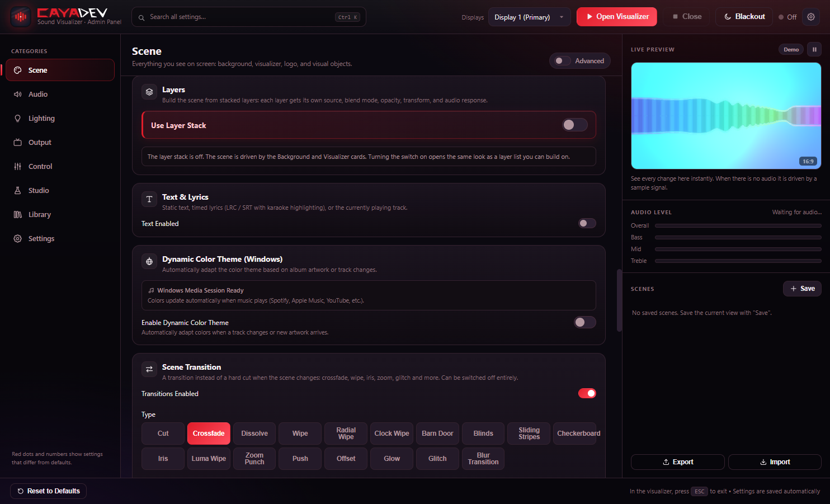Click the Control sliders icon in sidebar
The width and height of the screenshot is (830, 504).
[18, 166]
